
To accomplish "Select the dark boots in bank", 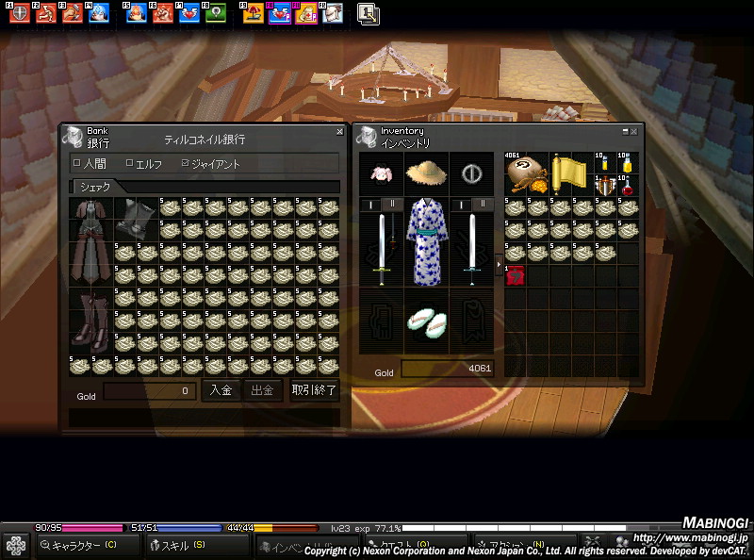I will (90, 321).
